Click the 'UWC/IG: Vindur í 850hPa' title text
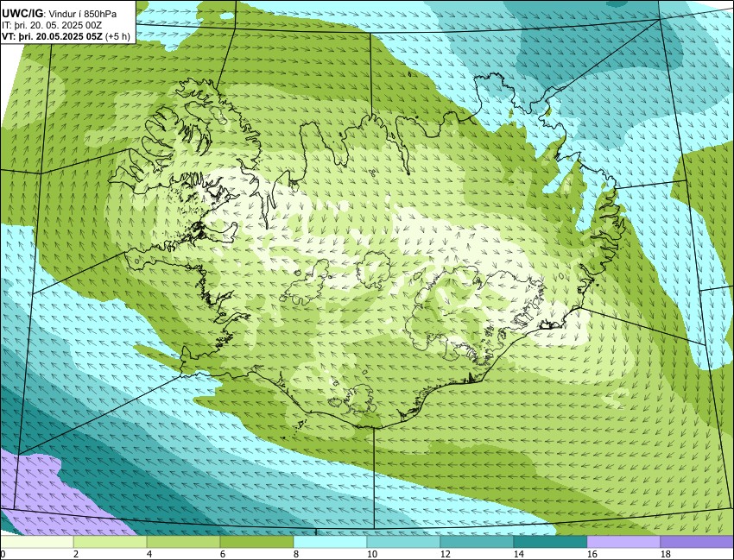The width and height of the screenshot is (734, 560). (x=59, y=14)
